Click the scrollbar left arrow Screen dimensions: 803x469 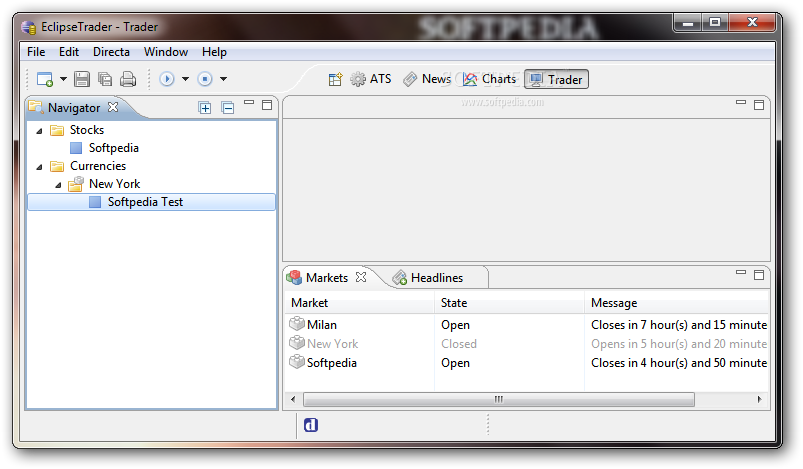[x=293, y=399]
